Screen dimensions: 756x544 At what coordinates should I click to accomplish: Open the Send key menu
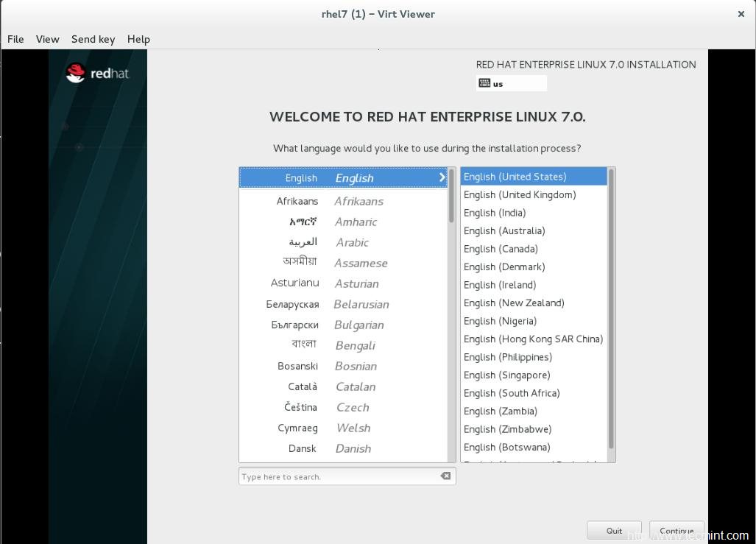pyautogui.click(x=93, y=39)
